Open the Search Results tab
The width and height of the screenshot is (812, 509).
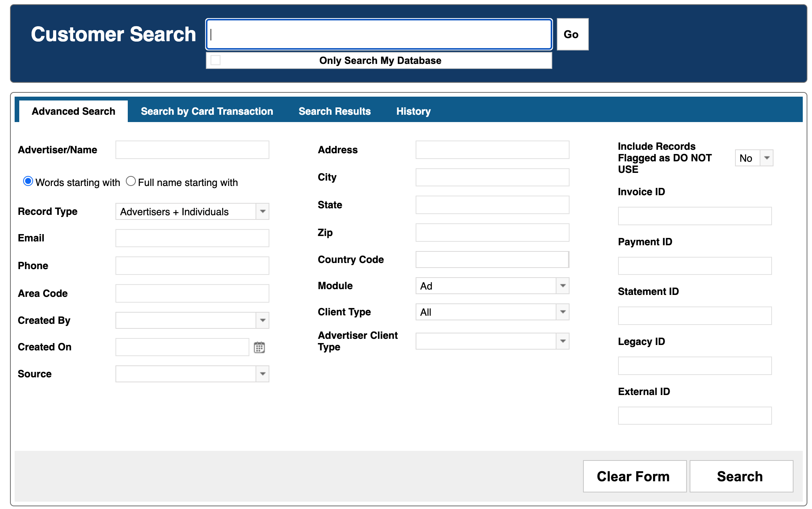(334, 111)
